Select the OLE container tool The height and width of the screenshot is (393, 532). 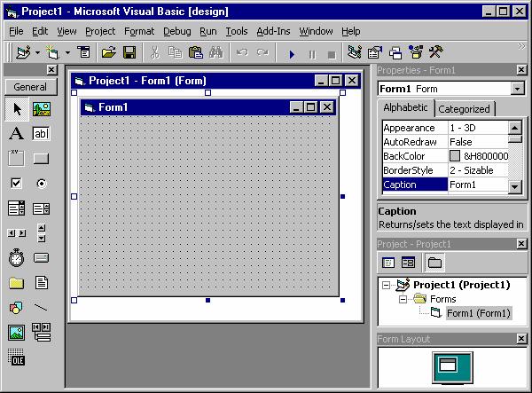(x=16, y=357)
